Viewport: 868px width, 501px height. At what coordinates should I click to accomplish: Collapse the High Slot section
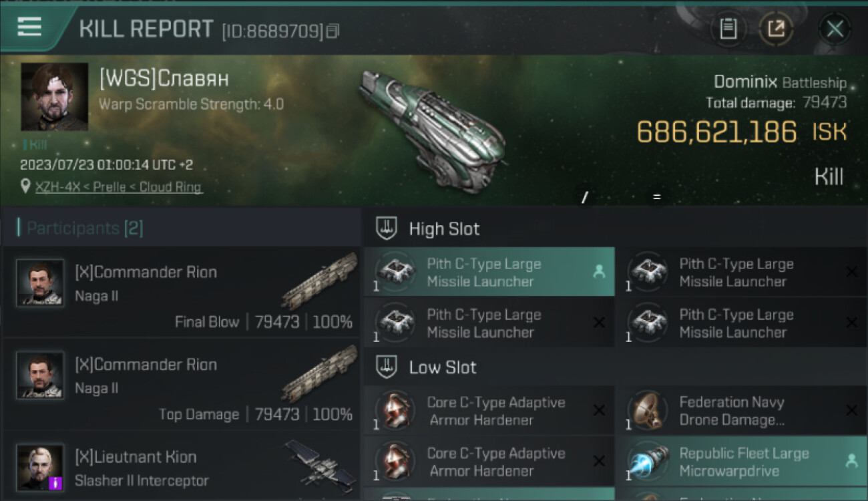tap(387, 228)
